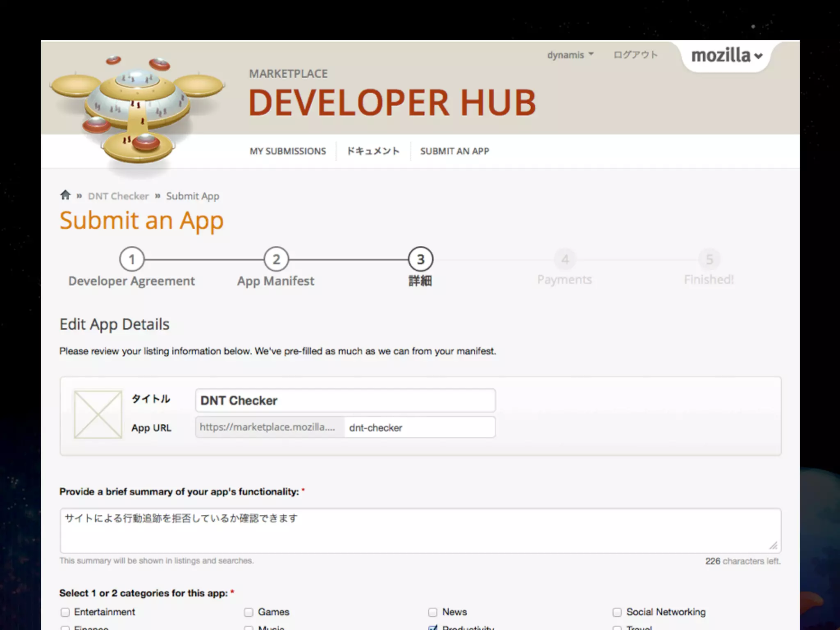The image size is (840, 630).
Task: Expand the mozilla tab dropdown
Action: point(726,56)
